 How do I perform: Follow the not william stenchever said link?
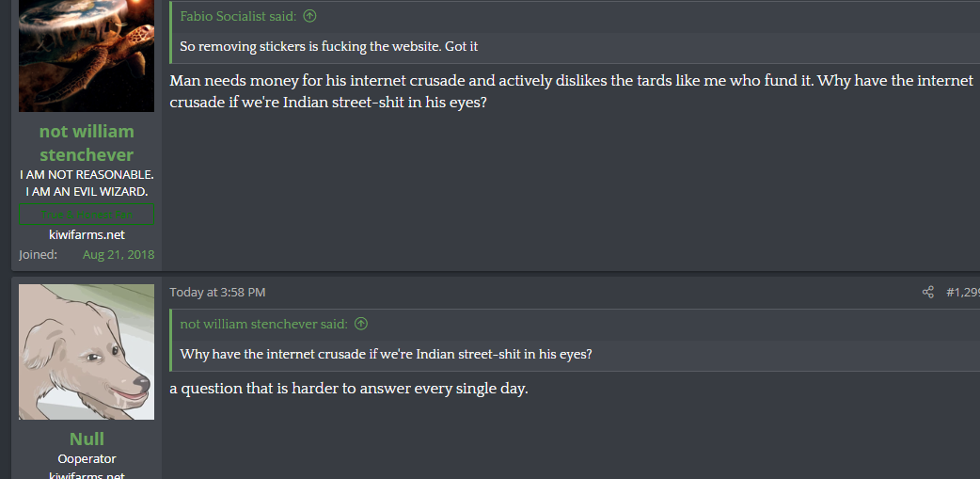(263, 324)
